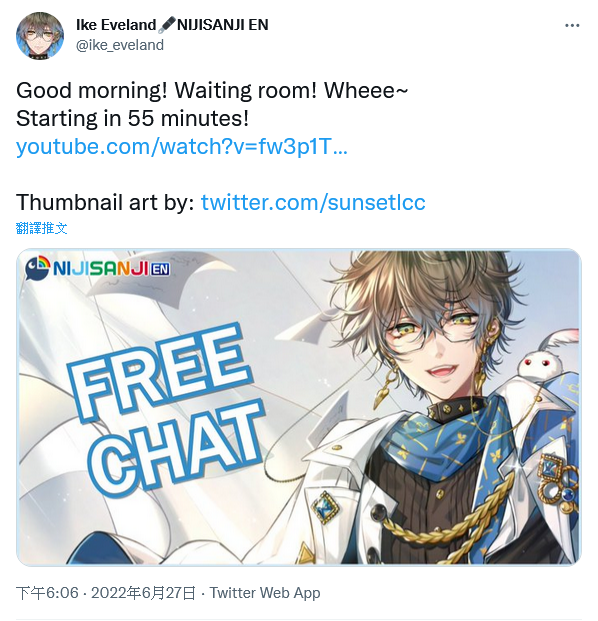Click Ike Eveland's round profile avatar
Screen dimensions: 598x621
pos(40,36)
